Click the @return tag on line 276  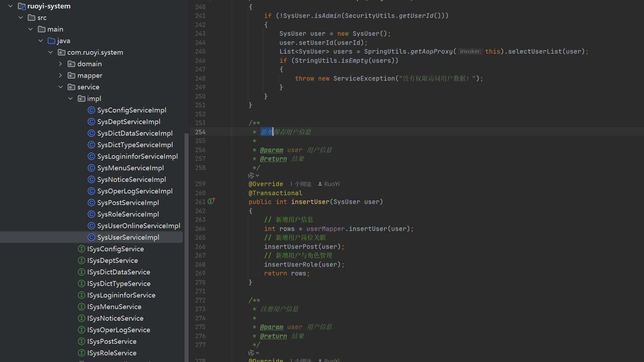pyautogui.click(x=273, y=336)
